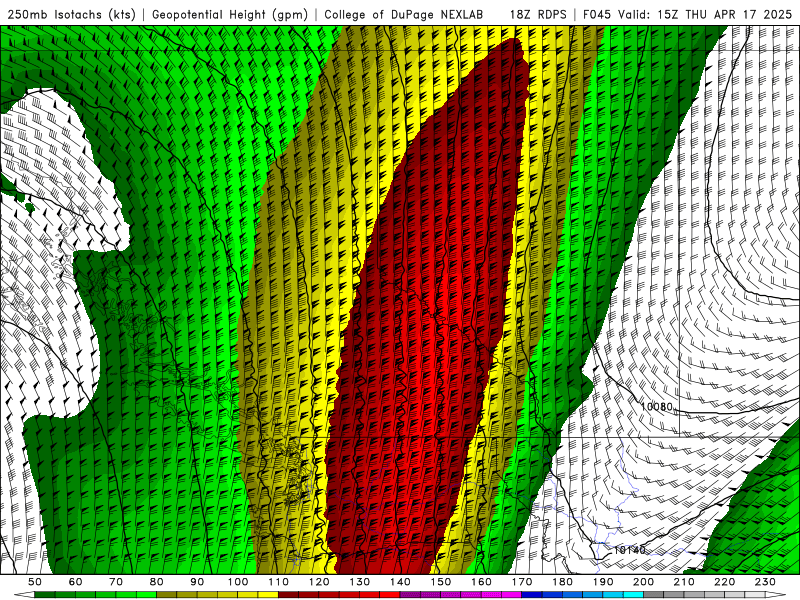Click the 180 label on the color scale

[x=562, y=582]
